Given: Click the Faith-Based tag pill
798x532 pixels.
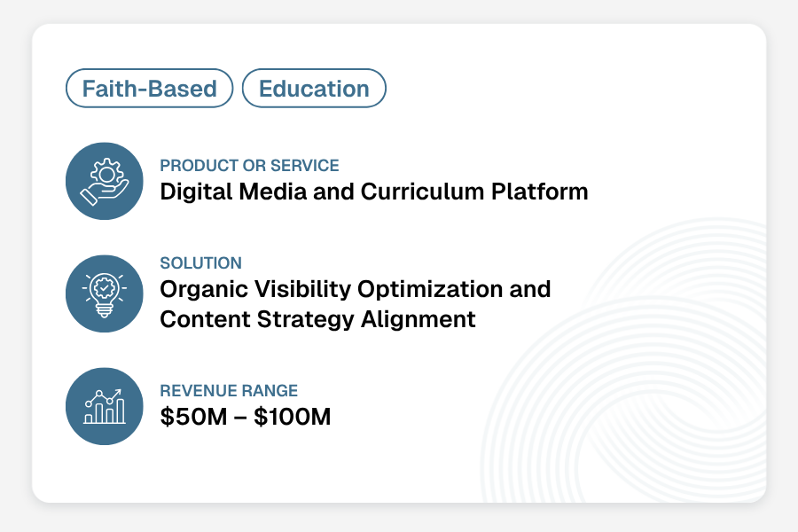Looking at the screenshot, I should pyautogui.click(x=149, y=88).
